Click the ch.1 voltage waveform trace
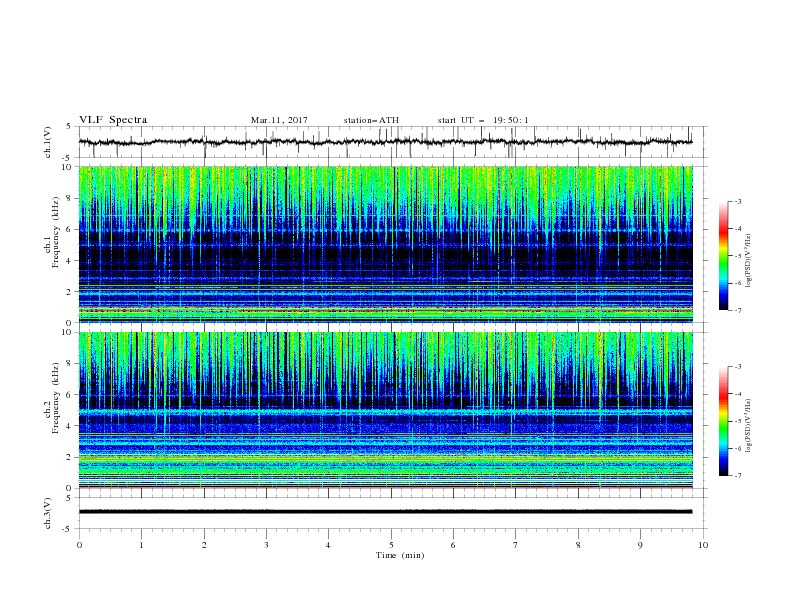This screenshot has height=612, width=792. (385, 142)
